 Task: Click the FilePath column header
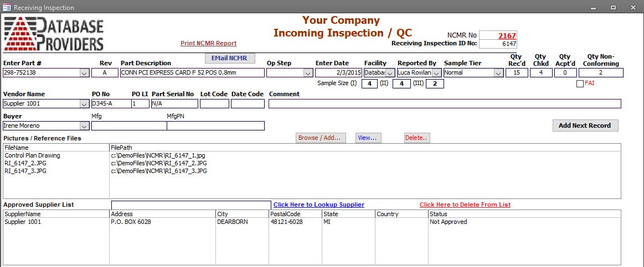coord(365,147)
